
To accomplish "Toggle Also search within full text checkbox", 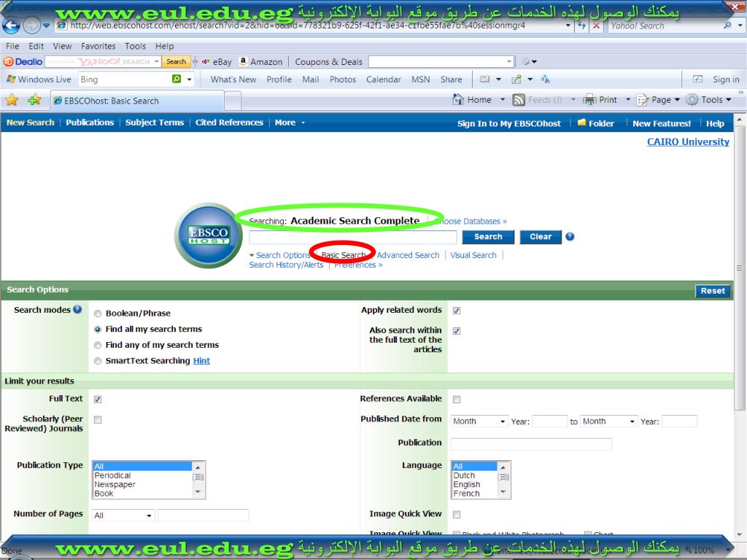I will pyautogui.click(x=457, y=331).
